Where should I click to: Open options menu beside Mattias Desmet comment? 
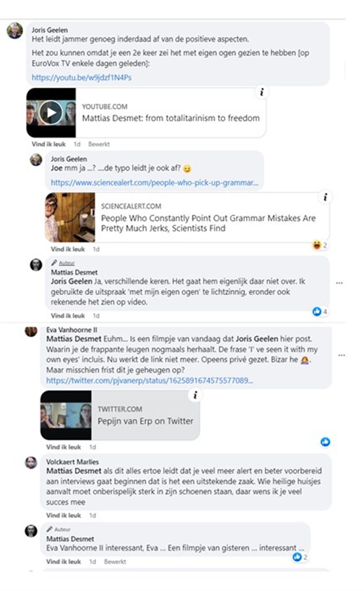pos(339,283)
